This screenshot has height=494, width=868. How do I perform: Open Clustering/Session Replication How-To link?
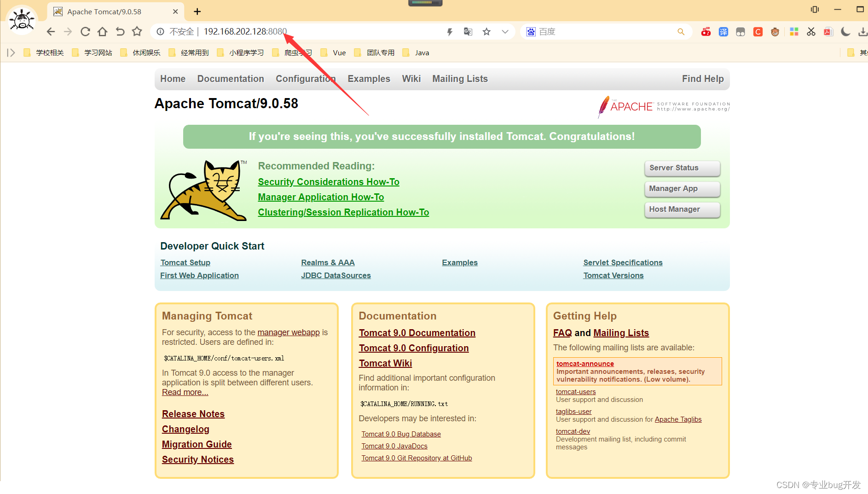343,212
